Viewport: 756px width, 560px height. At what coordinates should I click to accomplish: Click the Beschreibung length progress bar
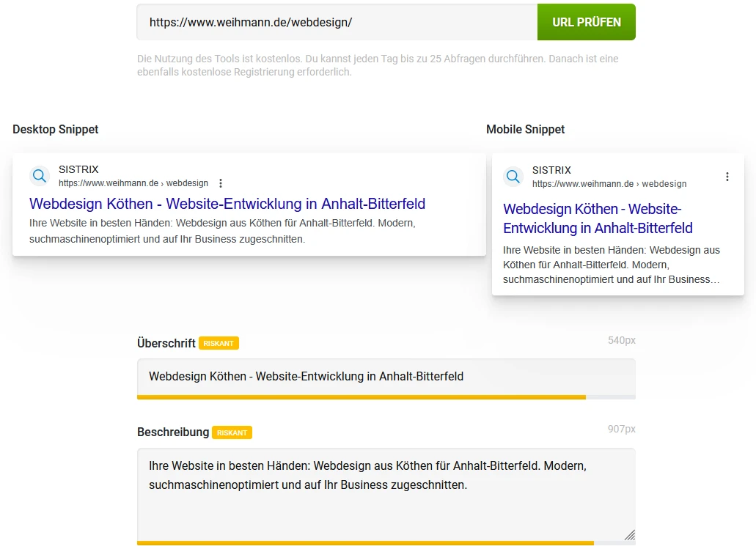pyautogui.click(x=386, y=543)
